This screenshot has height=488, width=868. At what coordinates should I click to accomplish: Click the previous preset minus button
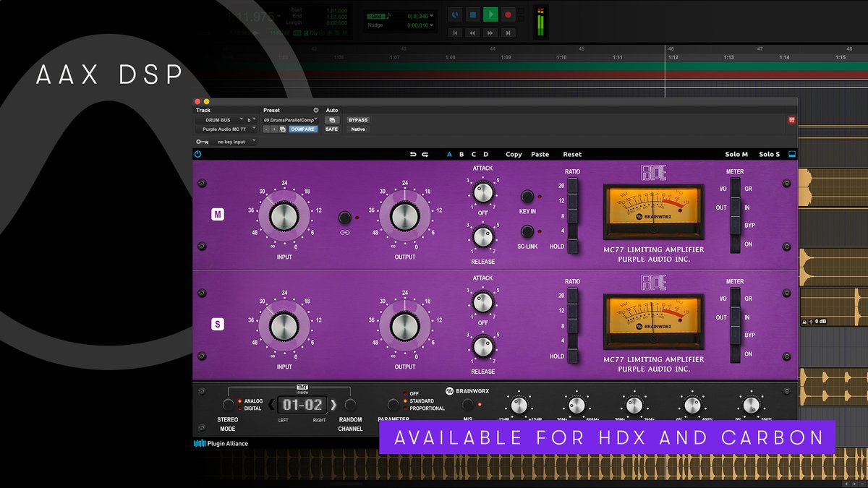pyautogui.click(x=265, y=129)
